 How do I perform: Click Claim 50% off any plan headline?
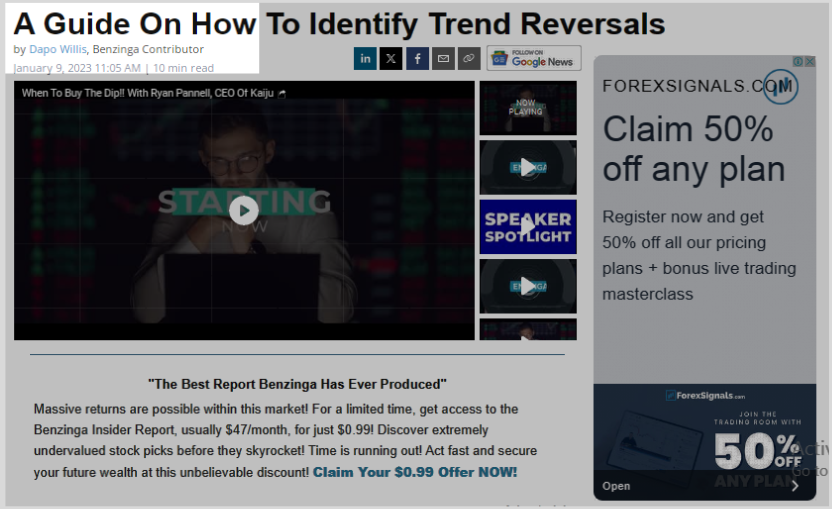pyautogui.click(x=694, y=149)
